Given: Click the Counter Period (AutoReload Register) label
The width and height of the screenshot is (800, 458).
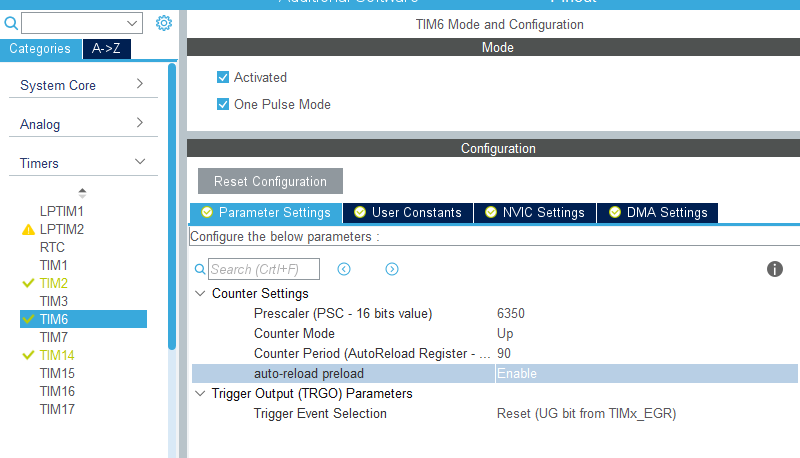Looking at the screenshot, I should coord(372,353).
